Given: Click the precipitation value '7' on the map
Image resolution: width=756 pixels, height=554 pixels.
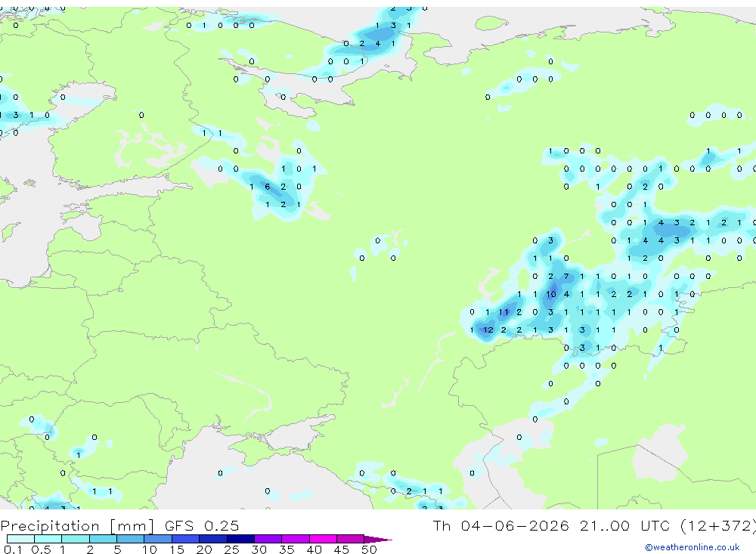Looking at the screenshot, I should (x=566, y=277).
